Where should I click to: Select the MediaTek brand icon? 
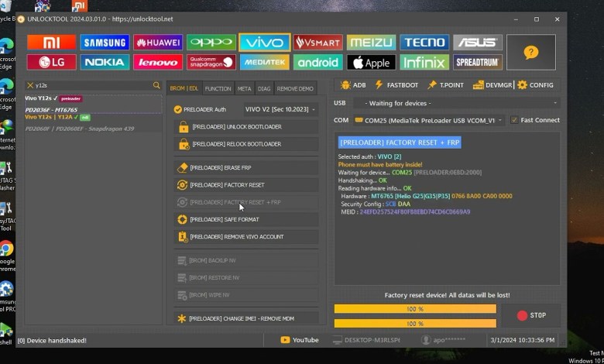click(265, 62)
